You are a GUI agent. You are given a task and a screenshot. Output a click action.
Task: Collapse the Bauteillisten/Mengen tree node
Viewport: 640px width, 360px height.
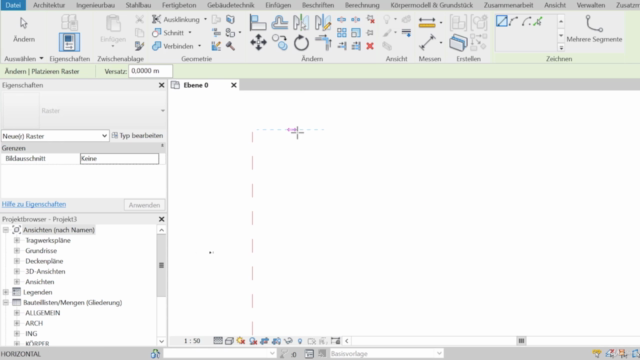click(6, 302)
